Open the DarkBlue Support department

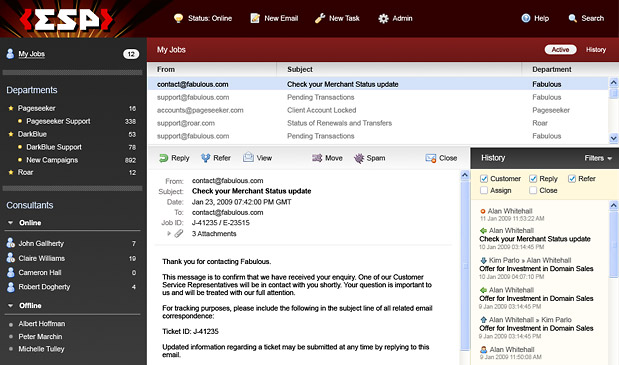click(54, 147)
